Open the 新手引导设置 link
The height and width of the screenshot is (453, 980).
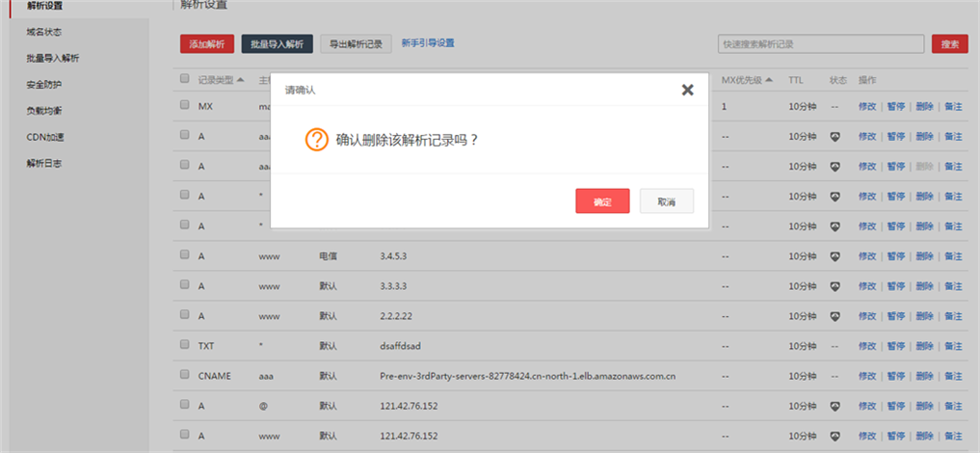tap(427, 43)
